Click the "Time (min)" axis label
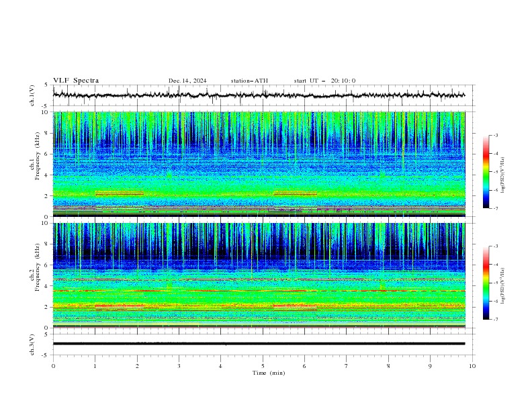532x411 pixels. point(269,373)
